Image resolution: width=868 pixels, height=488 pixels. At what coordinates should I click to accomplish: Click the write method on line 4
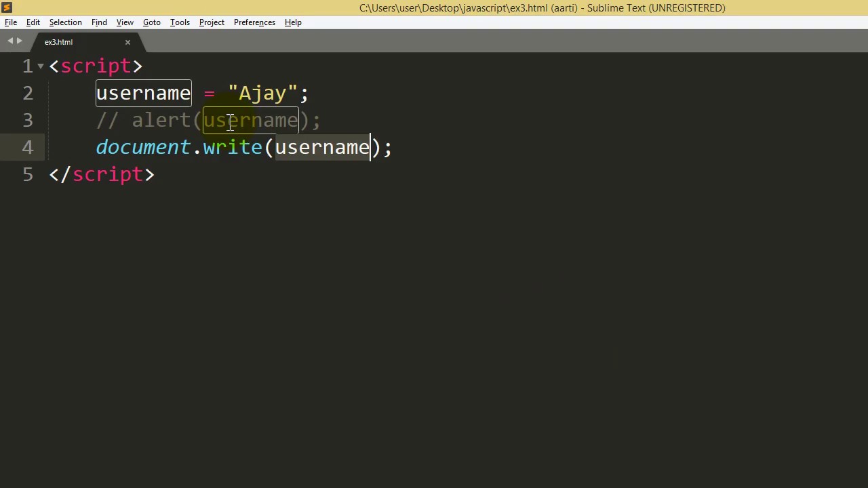(x=233, y=147)
